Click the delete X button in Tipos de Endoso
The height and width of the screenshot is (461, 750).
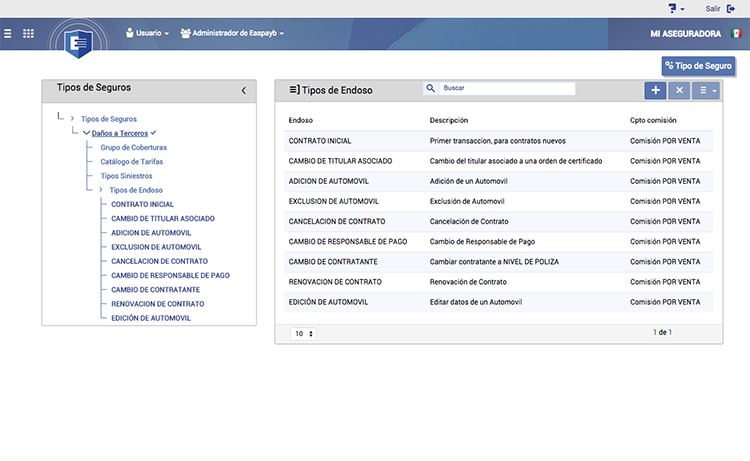pos(679,90)
